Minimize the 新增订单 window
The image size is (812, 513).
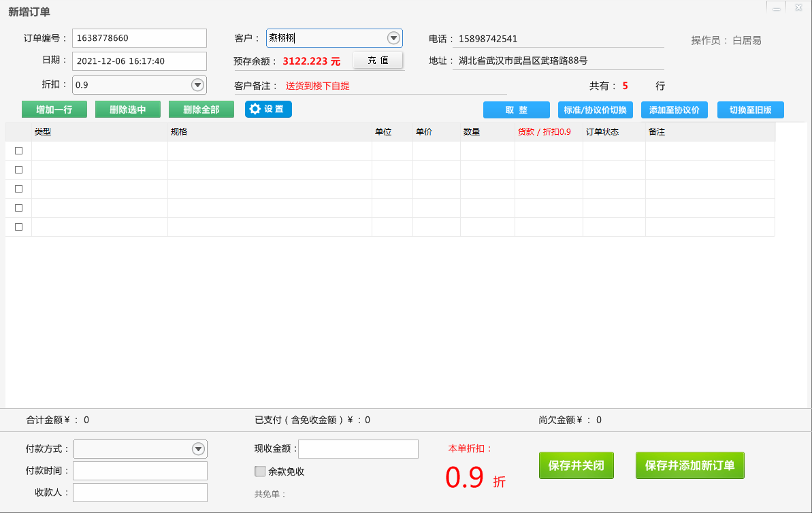pyautogui.click(x=777, y=7)
